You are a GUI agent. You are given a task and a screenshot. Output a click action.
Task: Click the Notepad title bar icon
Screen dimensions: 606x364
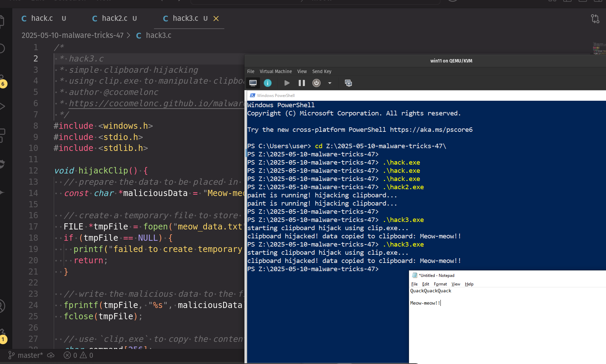click(415, 276)
